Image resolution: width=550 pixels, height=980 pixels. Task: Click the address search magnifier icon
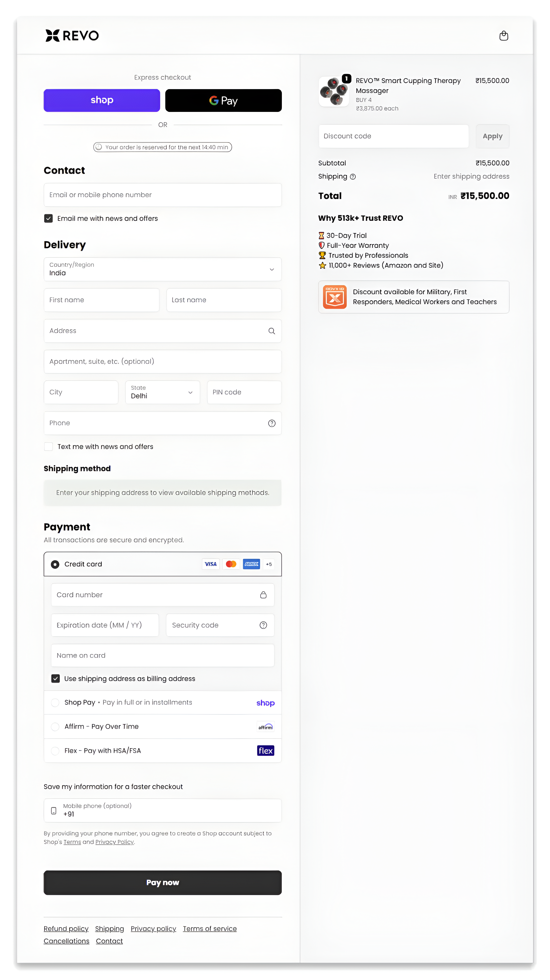click(x=272, y=331)
